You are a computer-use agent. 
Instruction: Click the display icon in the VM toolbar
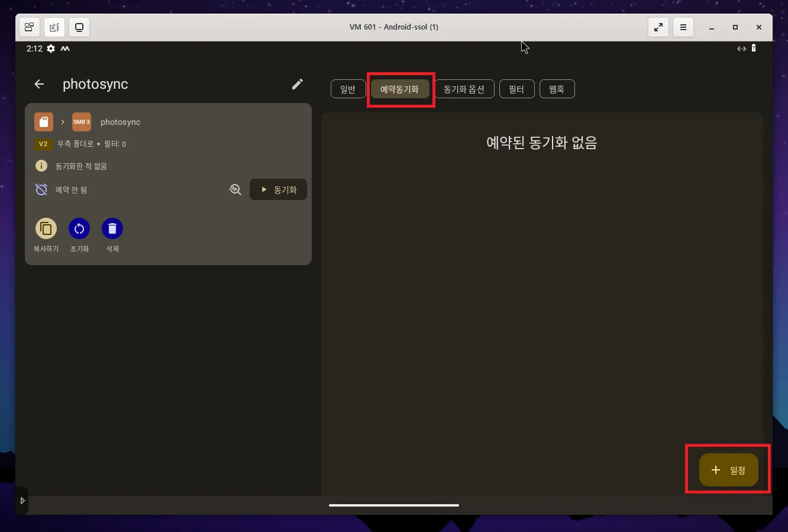[x=79, y=27]
